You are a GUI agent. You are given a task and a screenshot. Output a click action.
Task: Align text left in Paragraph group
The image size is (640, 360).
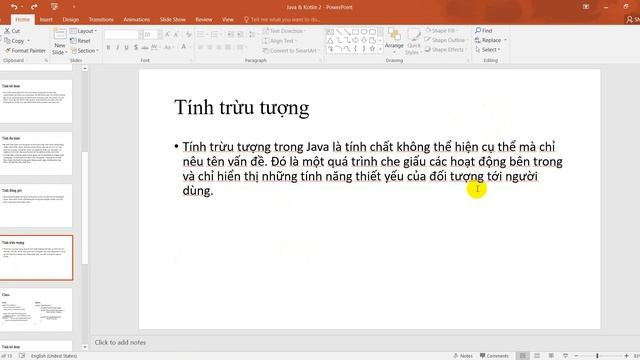tap(200, 48)
